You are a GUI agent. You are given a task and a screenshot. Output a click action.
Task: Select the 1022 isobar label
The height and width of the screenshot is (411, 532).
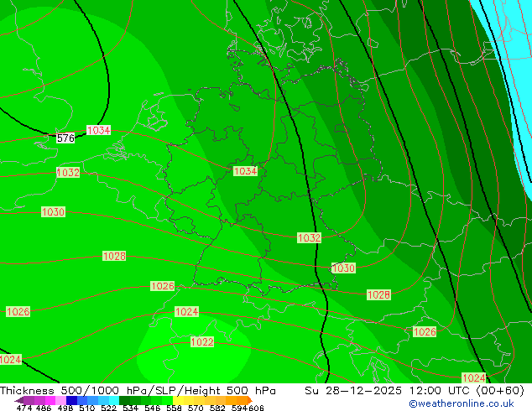tap(202, 341)
